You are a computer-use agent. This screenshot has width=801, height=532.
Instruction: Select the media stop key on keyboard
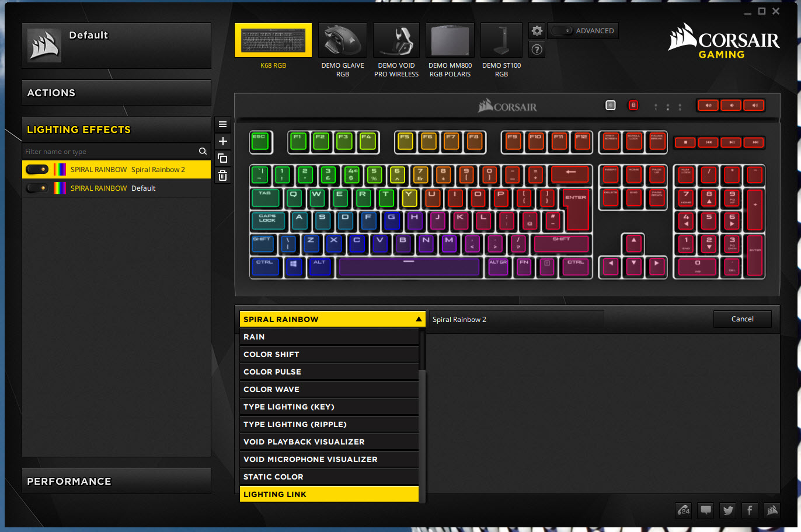(685, 142)
